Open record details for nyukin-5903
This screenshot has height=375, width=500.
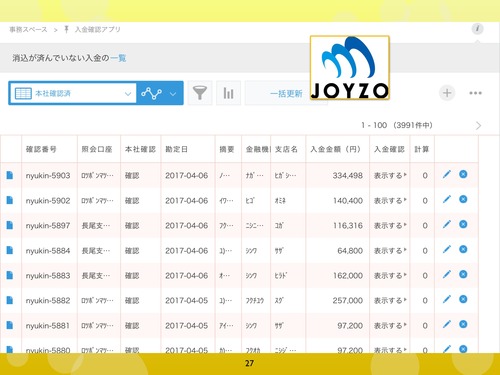pos(10,175)
